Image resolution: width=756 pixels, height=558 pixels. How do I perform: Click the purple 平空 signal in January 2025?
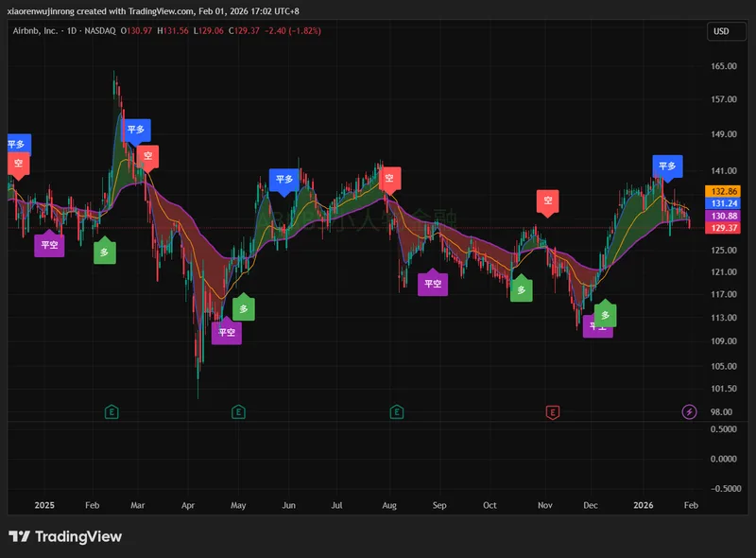coord(49,244)
